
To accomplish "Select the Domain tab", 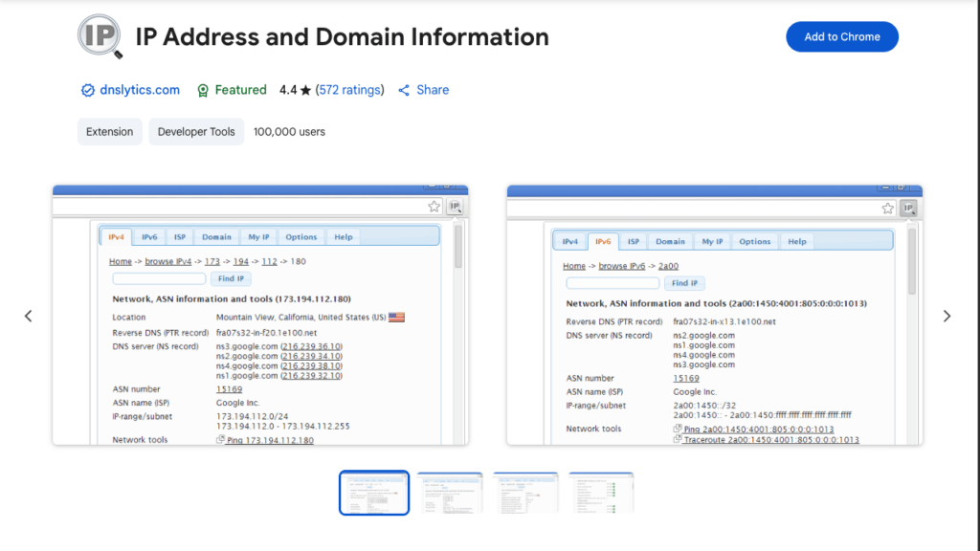I will coord(216,236).
